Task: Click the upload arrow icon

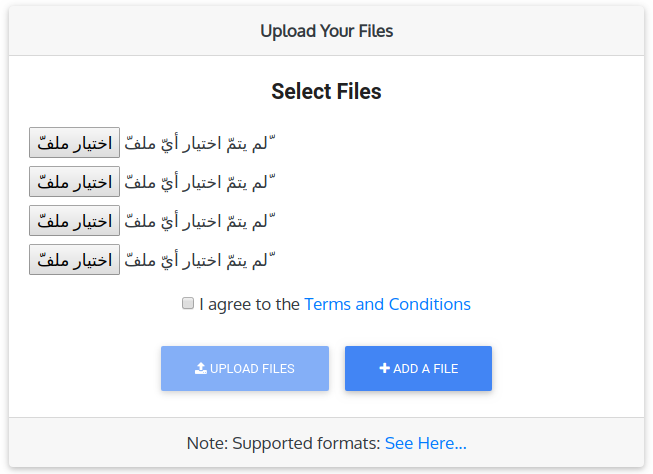Action: pyautogui.click(x=200, y=368)
